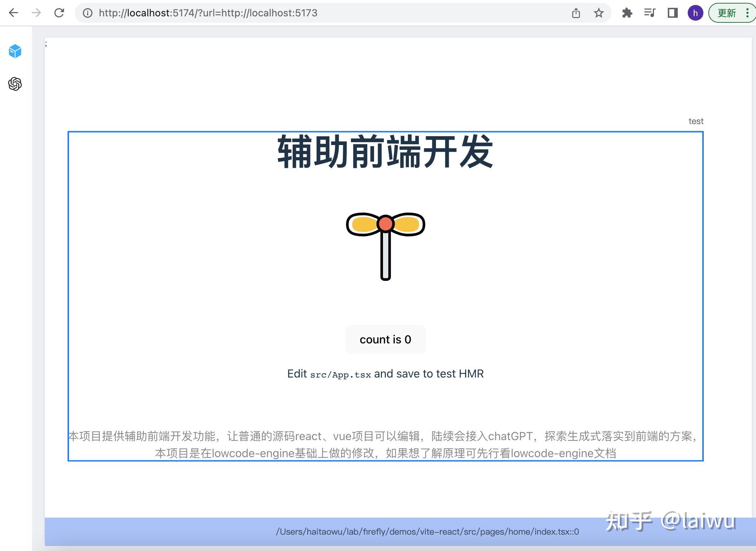The height and width of the screenshot is (551, 756).
Task: Click the share page icon in the address bar
Action: click(576, 13)
